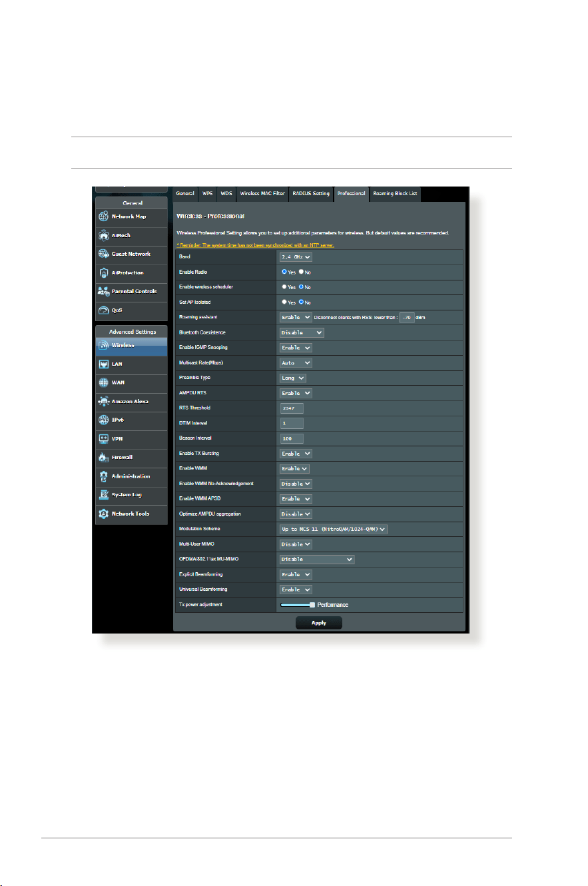Set Enable Radio to No
Screen dimensions: 588x886
pos(301,272)
